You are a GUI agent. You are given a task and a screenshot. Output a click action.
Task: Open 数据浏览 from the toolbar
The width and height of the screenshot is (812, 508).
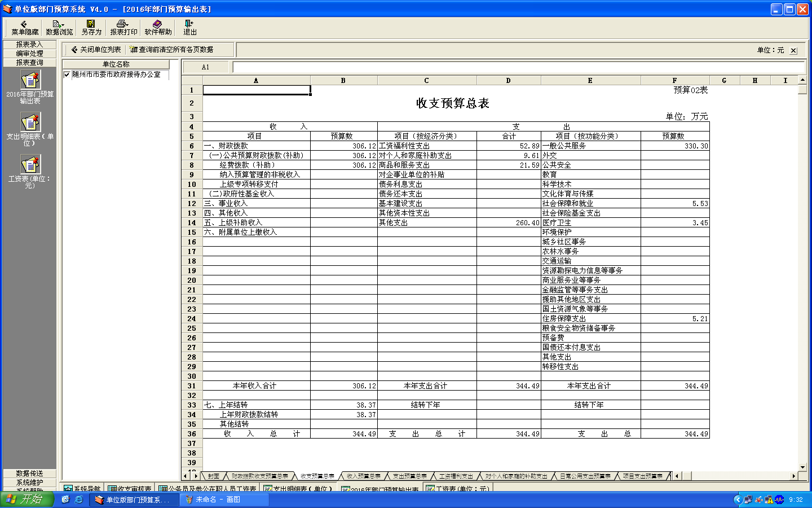(59, 28)
